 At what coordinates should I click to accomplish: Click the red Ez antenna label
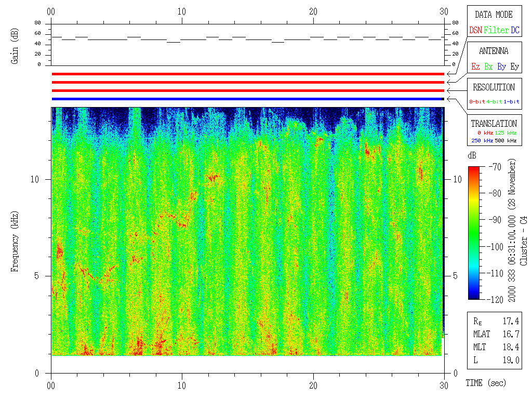pyautogui.click(x=475, y=67)
